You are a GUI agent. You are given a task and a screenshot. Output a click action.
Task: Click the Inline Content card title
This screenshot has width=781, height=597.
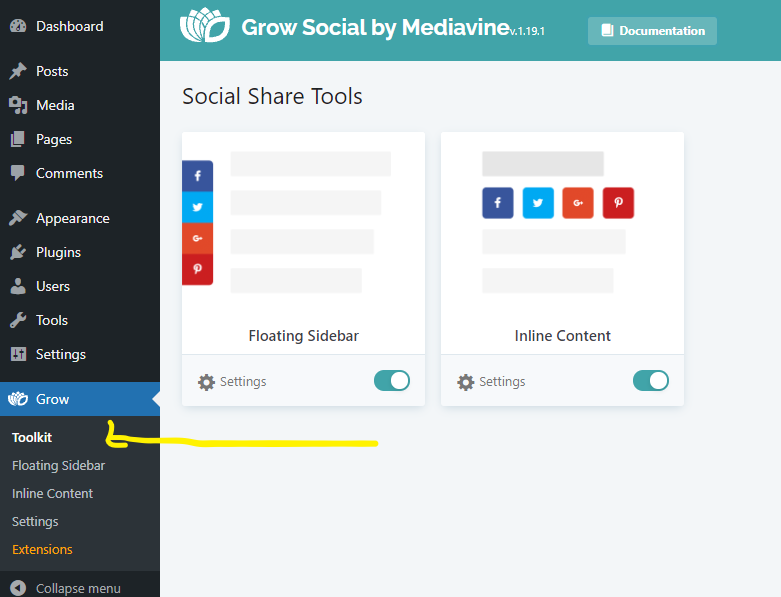tap(562, 336)
